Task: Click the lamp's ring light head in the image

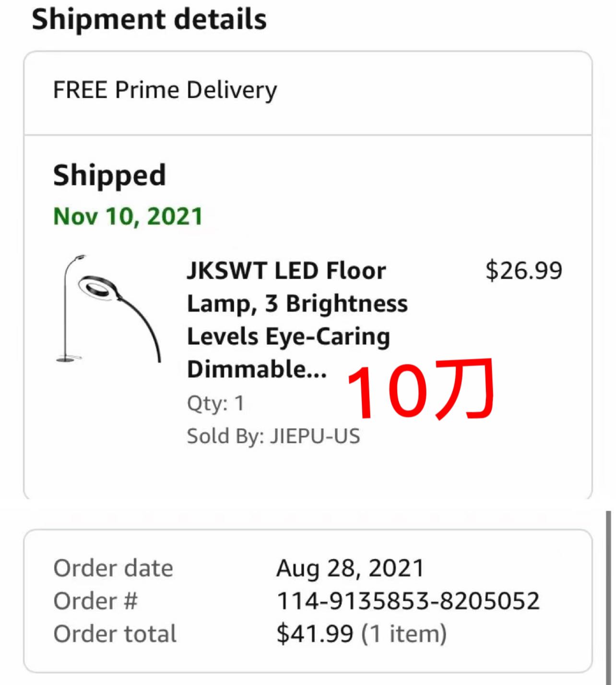Action: tap(97, 288)
